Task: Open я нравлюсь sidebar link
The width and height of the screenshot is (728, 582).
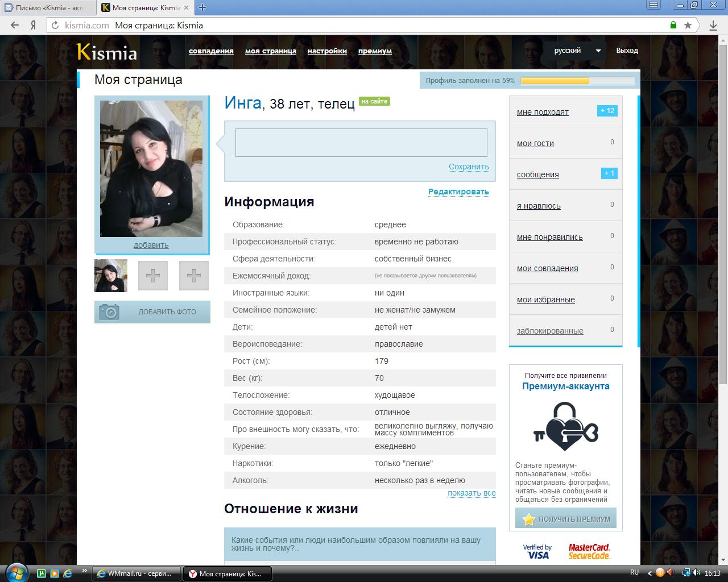Action: tap(539, 206)
